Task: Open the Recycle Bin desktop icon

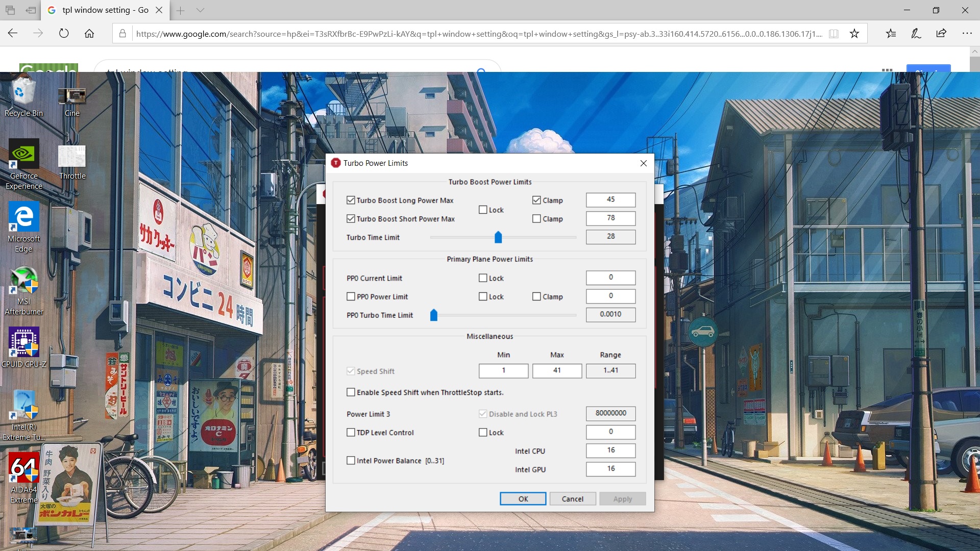Action: 23,97
